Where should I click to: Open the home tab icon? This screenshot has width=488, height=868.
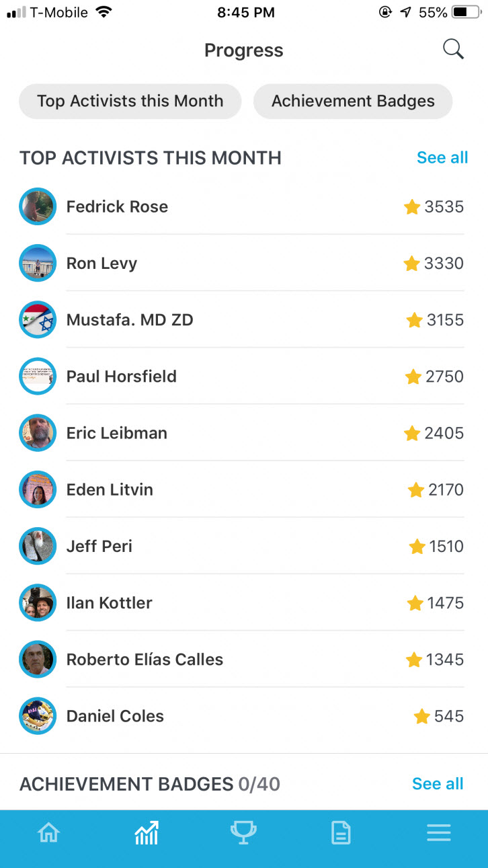point(48,833)
